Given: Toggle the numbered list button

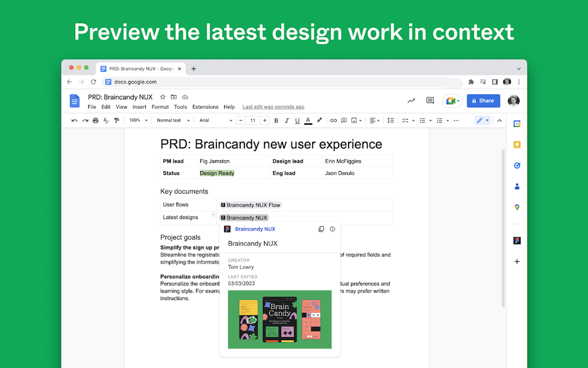Looking at the screenshot, I should click(x=439, y=121).
